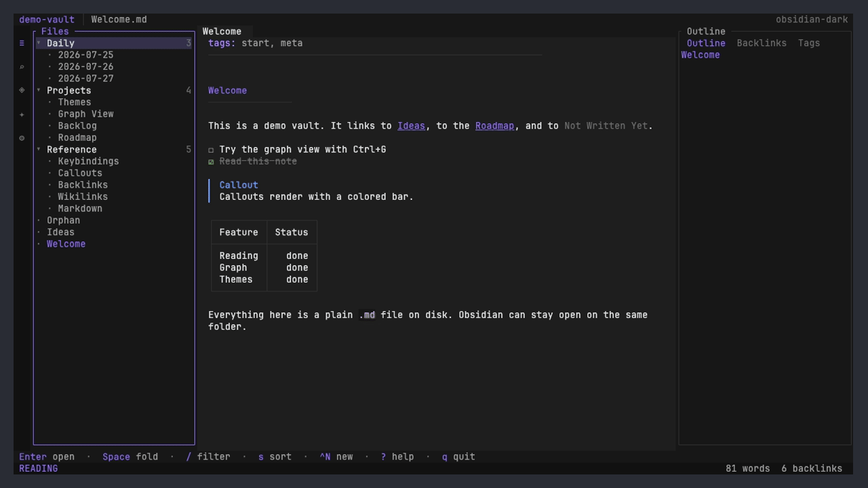Screen dimensions: 868x488
Task: Click the '^N new' footer hint
Action: point(336,457)
